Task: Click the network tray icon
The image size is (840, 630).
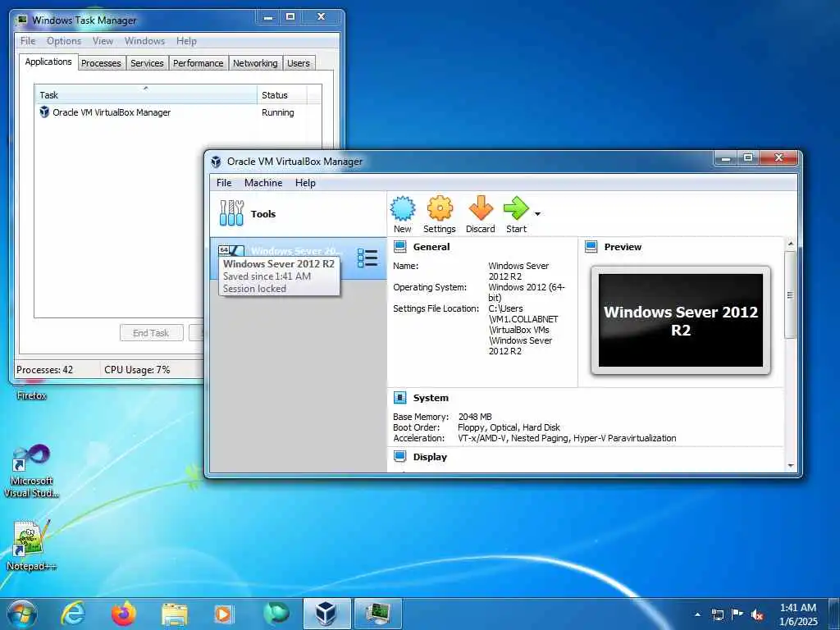Action: (717, 614)
